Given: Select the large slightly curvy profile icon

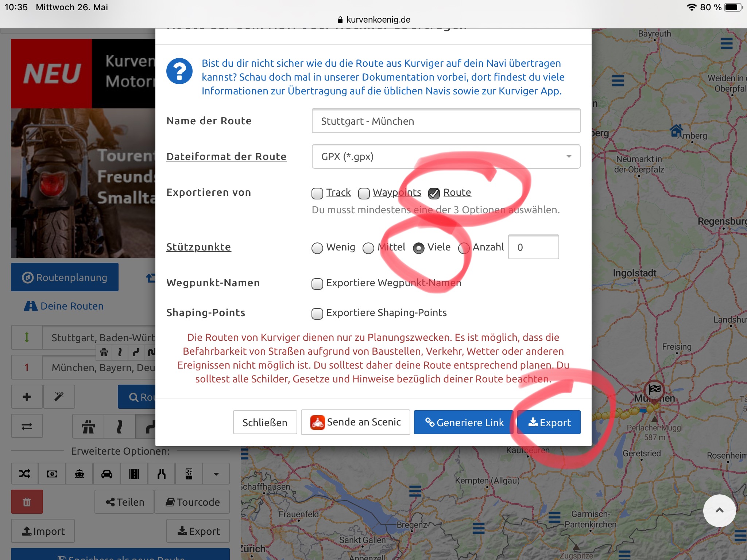Looking at the screenshot, I should 119,426.
